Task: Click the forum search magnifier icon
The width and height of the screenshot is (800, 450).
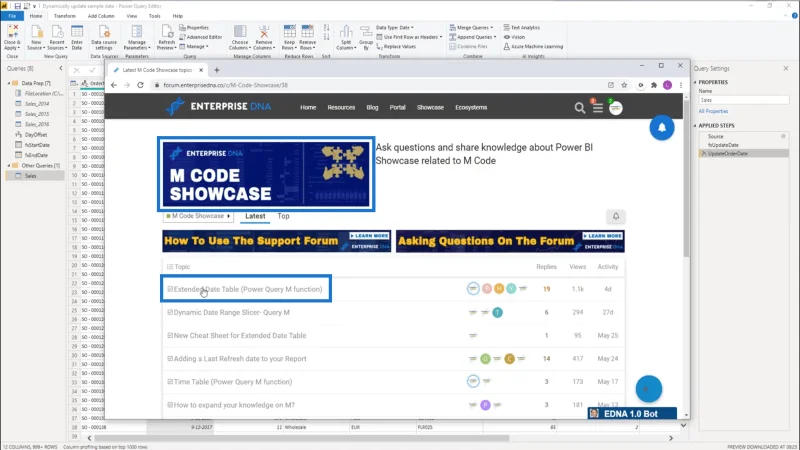Action: point(580,108)
